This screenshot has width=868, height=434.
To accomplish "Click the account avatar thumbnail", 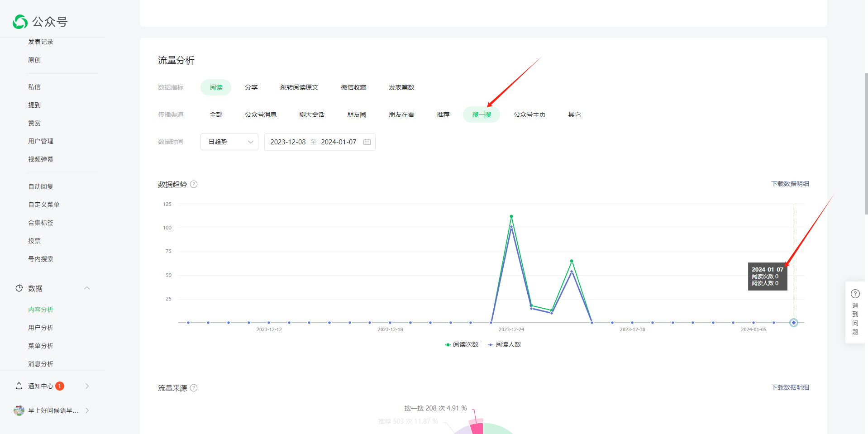I will tap(19, 410).
